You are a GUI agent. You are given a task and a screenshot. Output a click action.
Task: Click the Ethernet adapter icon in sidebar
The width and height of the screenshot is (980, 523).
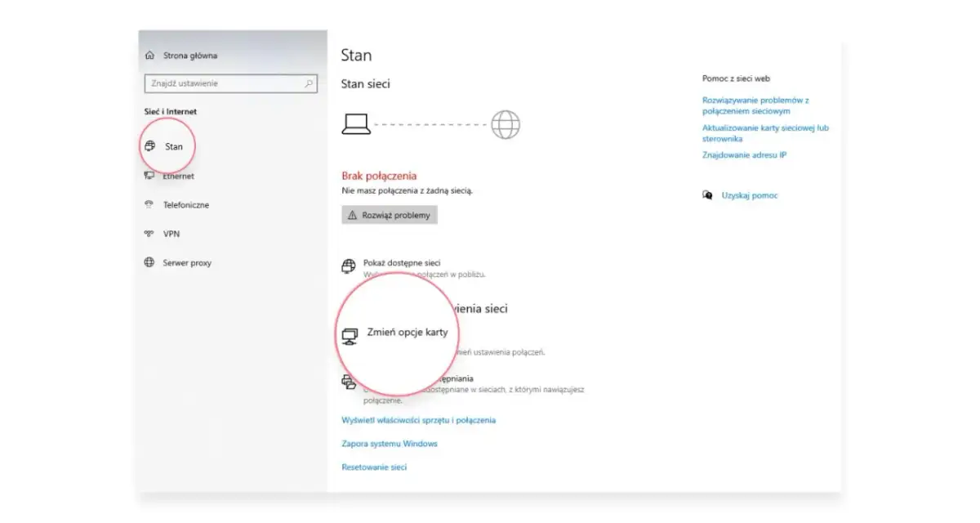[x=150, y=176]
